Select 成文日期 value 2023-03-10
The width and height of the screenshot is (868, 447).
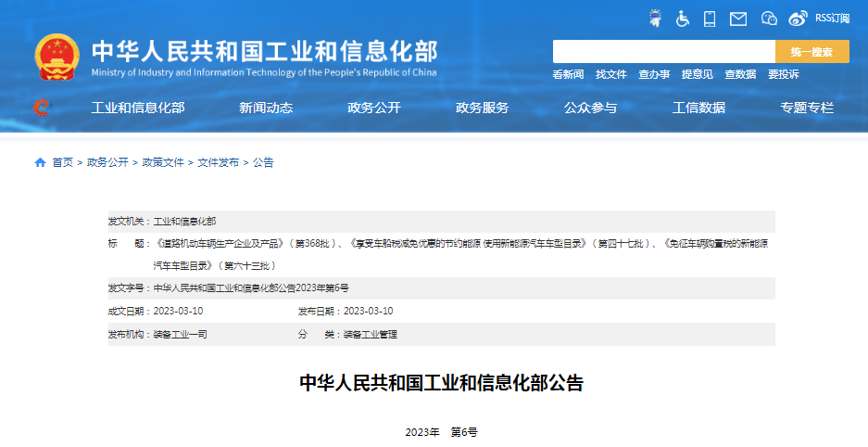pos(178,312)
